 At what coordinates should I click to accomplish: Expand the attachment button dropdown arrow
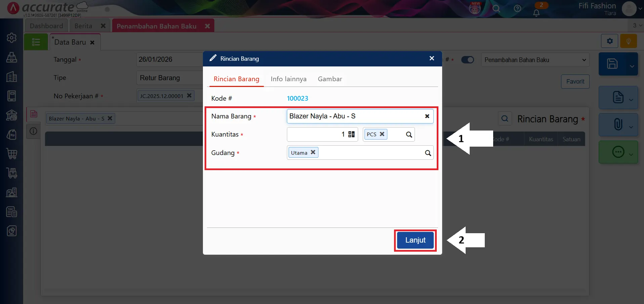631,127
